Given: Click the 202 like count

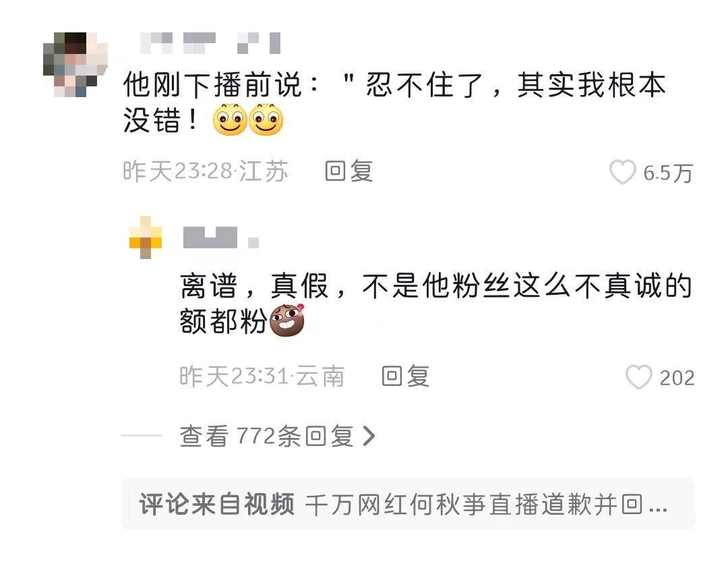Looking at the screenshot, I should tap(677, 378).
